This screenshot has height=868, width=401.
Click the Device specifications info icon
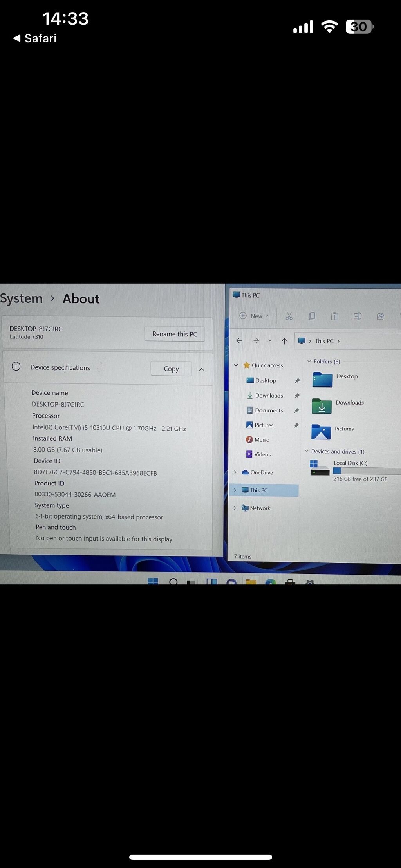(x=16, y=366)
